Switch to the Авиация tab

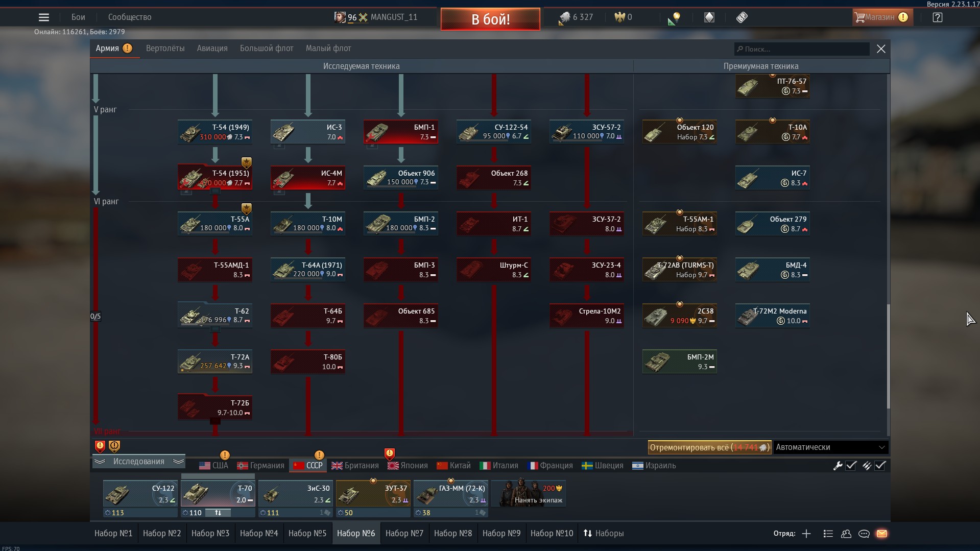tap(212, 49)
